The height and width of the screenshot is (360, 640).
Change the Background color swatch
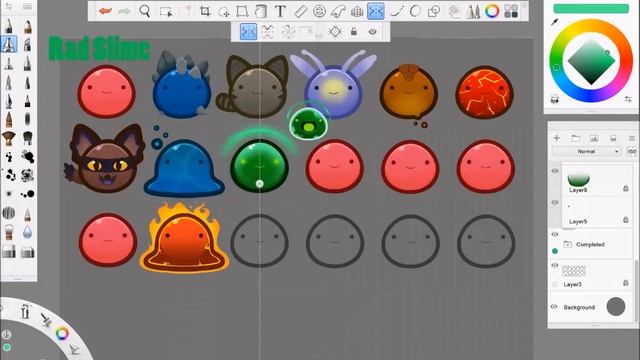point(616,307)
